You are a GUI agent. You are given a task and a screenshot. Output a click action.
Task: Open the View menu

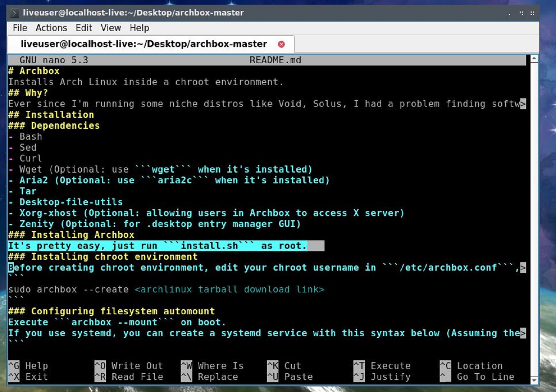(x=110, y=28)
